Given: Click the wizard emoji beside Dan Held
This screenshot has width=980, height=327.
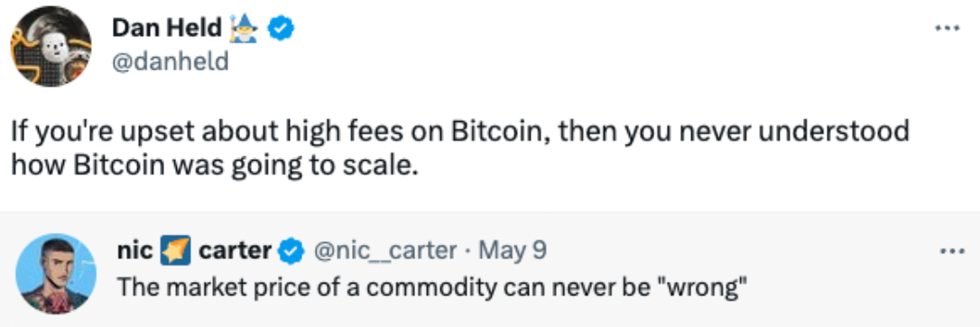Looking at the screenshot, I should (245, 27).
